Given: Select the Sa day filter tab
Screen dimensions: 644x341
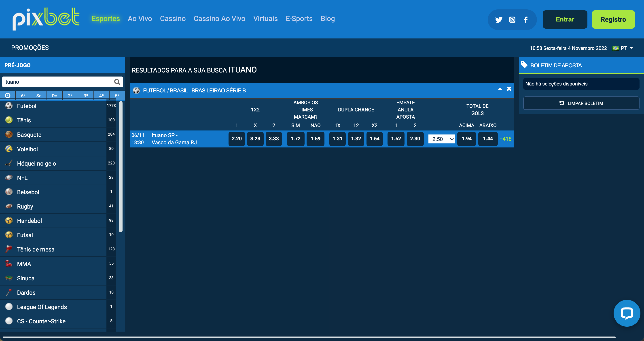Looking at the screenshot, I should tap(39, 96).
